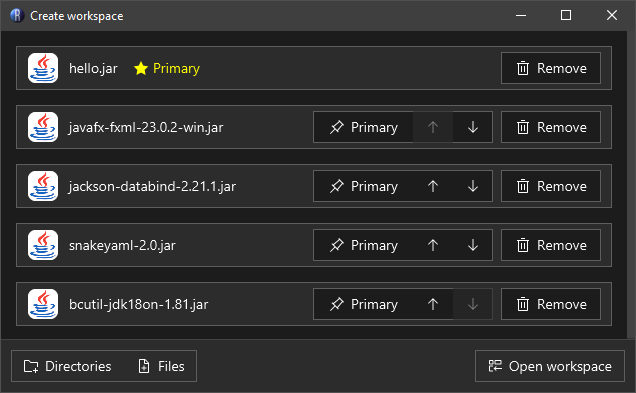Select the hello.jar file name

(x=93, y=69)
